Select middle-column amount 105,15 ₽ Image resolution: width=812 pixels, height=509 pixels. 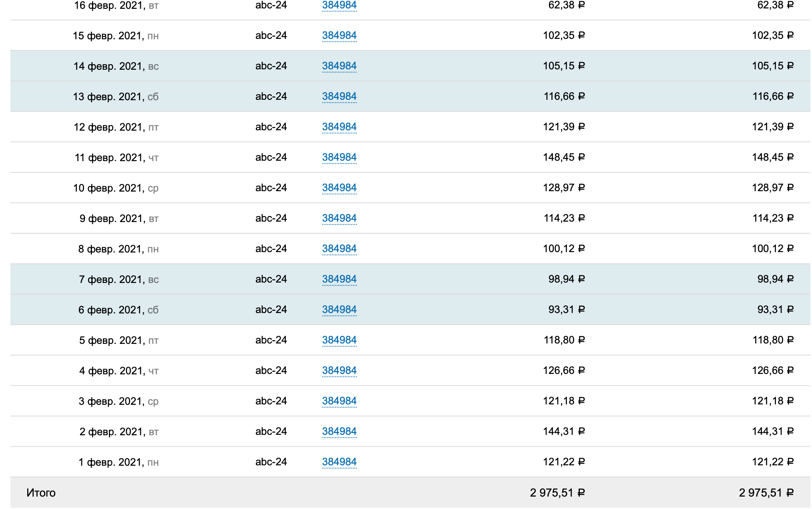(564, 66)
